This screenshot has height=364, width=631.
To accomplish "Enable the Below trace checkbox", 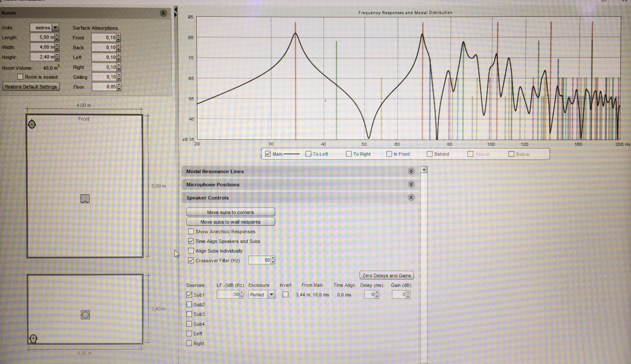I will coord(511,154).
